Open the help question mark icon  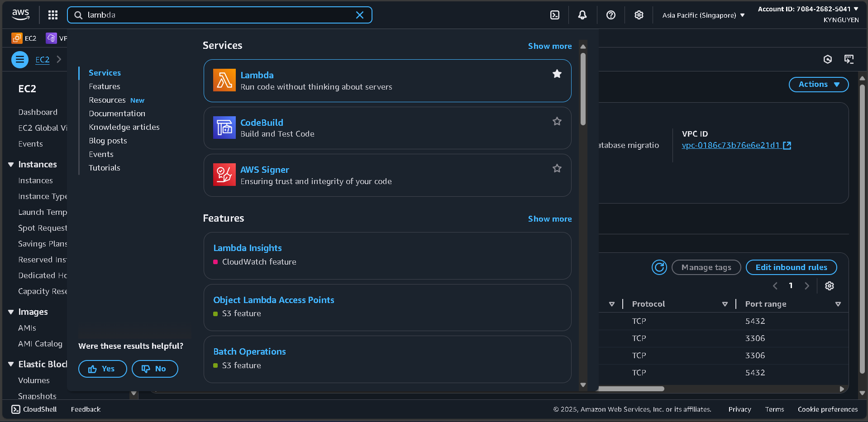click(610, 15)
